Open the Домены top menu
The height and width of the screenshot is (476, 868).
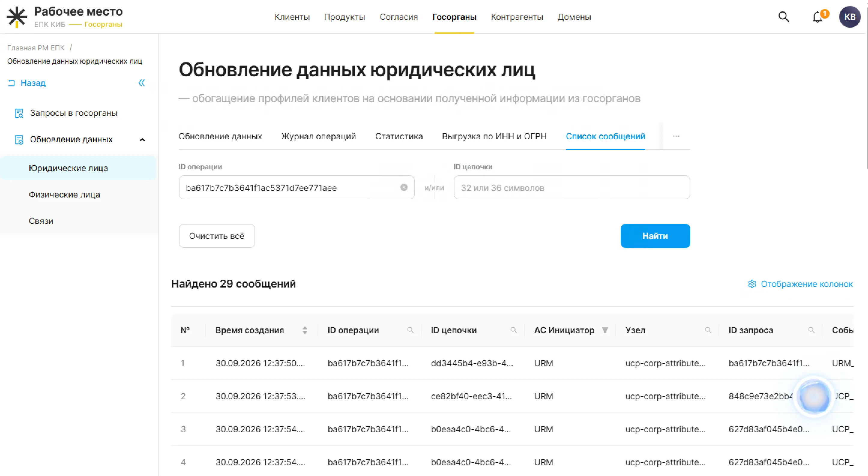click(574, 17)
